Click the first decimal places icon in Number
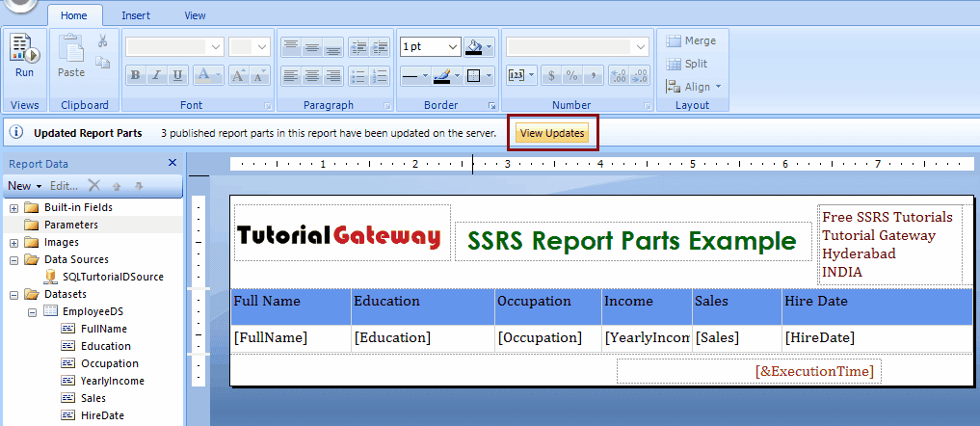980x426 pixels. [x=619, y=76]
